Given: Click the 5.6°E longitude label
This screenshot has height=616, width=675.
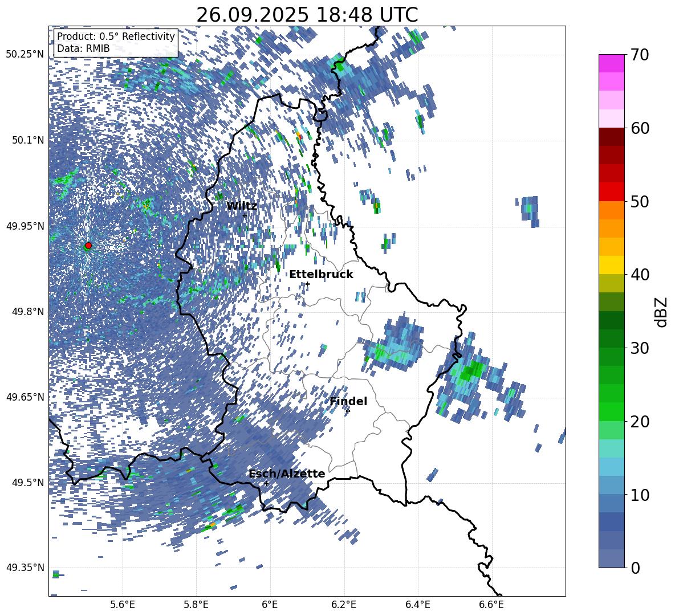Looking at the screenshot, I should [x=123, y=605].
